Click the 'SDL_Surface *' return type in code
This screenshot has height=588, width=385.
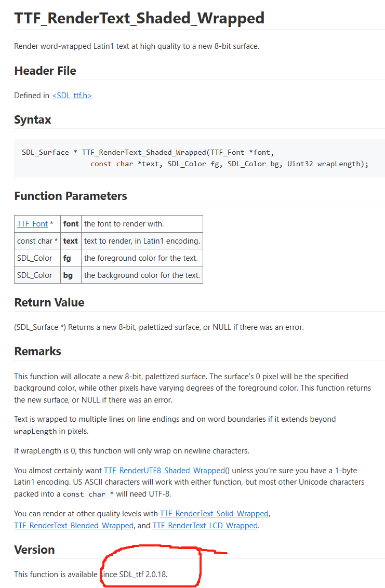(x=49, y=152)
